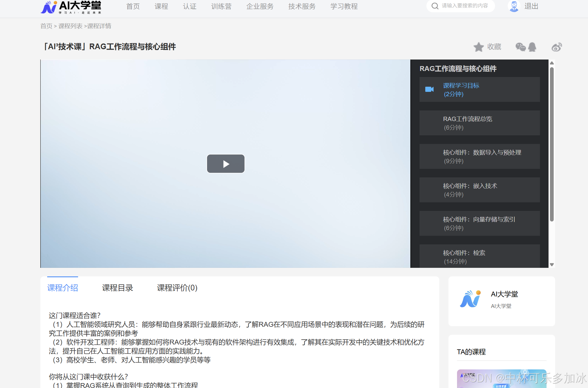This screenshot has width=588, height=388.
Task: Click the search magnifier icon
Action: coord(435,6)
